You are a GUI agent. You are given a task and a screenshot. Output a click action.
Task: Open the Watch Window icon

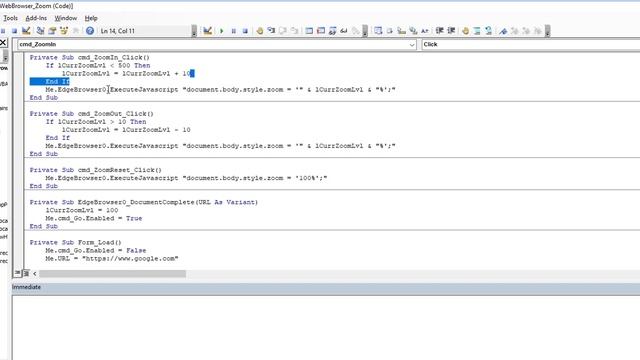coord(332,31)
